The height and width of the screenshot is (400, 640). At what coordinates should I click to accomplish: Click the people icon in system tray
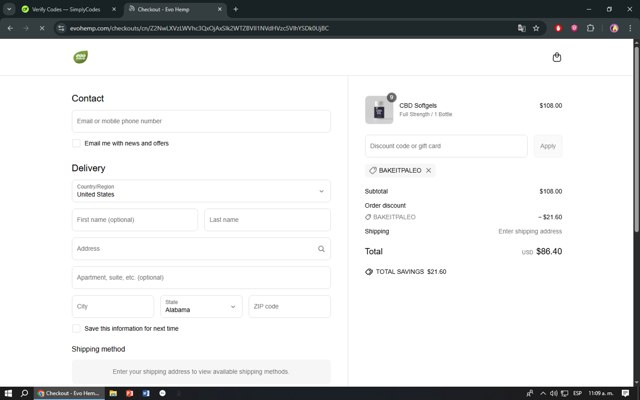530,393
